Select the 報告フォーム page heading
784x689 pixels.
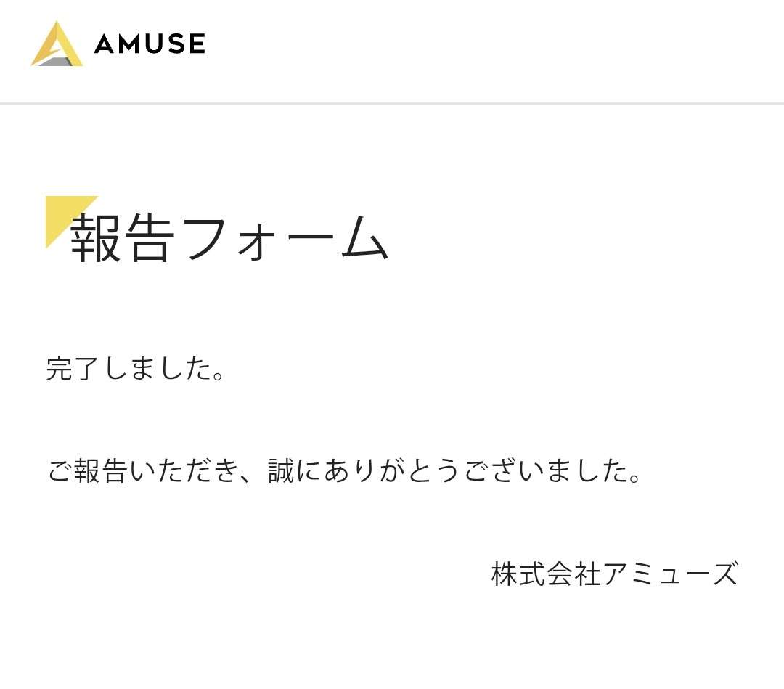(x=229, y=238)
